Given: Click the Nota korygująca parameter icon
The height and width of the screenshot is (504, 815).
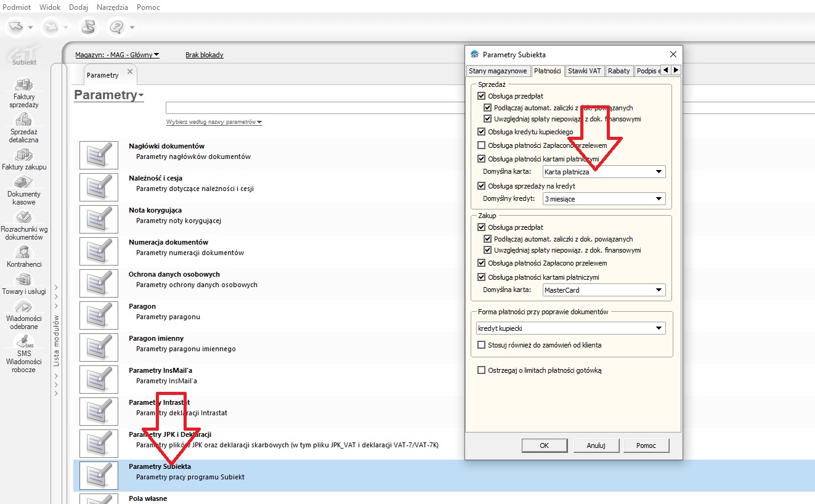Looking at the screenshot, I should [x=99, y=219].
